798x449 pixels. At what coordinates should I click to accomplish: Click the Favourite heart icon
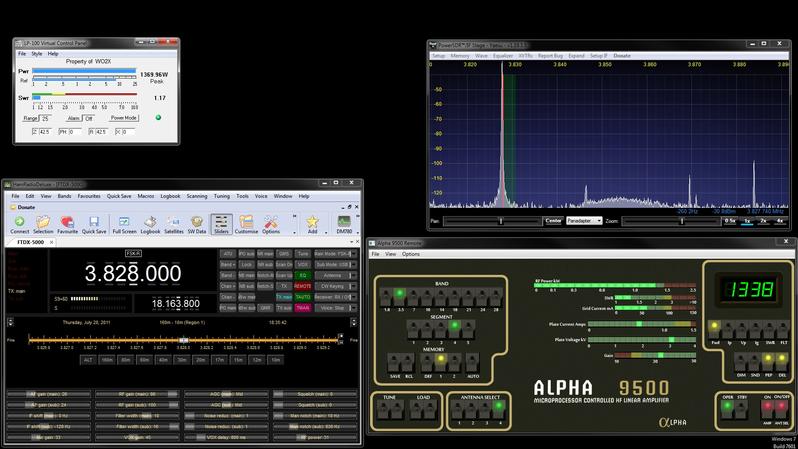pyautogui.click(x=67, y=224)
